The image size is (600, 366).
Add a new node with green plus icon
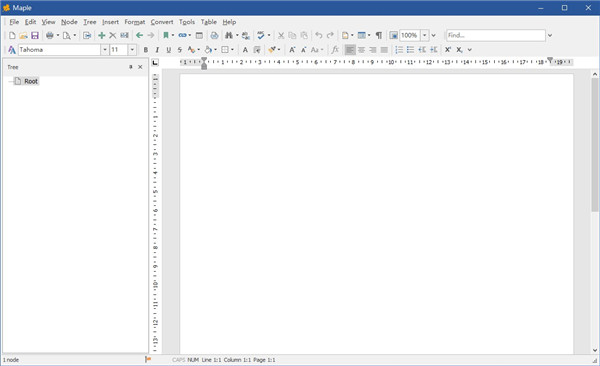pos(101,36)
